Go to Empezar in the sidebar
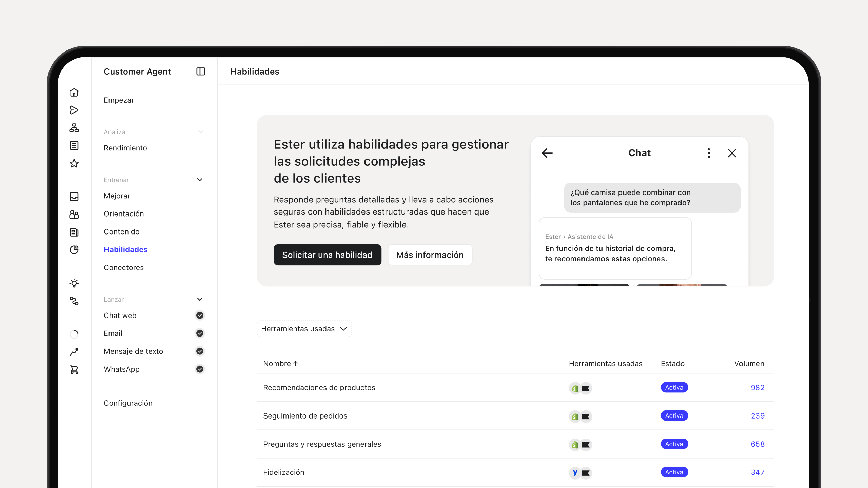 pyautogui.click(x=119, y=100)
